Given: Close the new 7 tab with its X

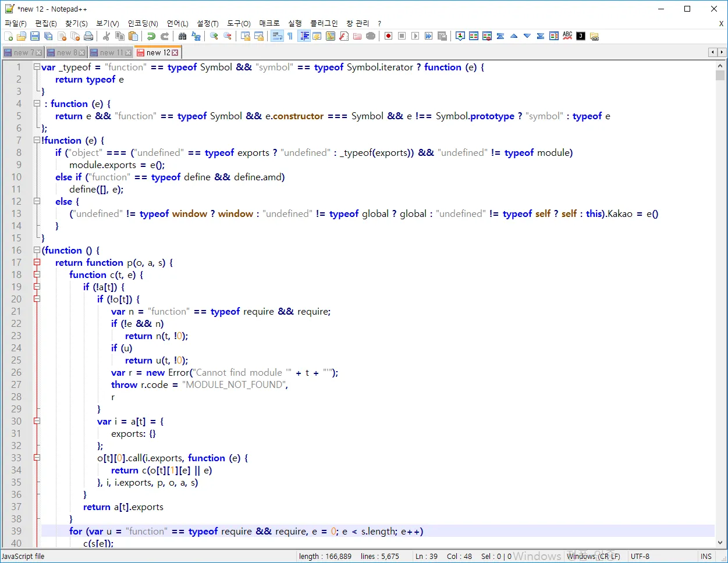Looking at the screenshot, I should pos(40,52).
